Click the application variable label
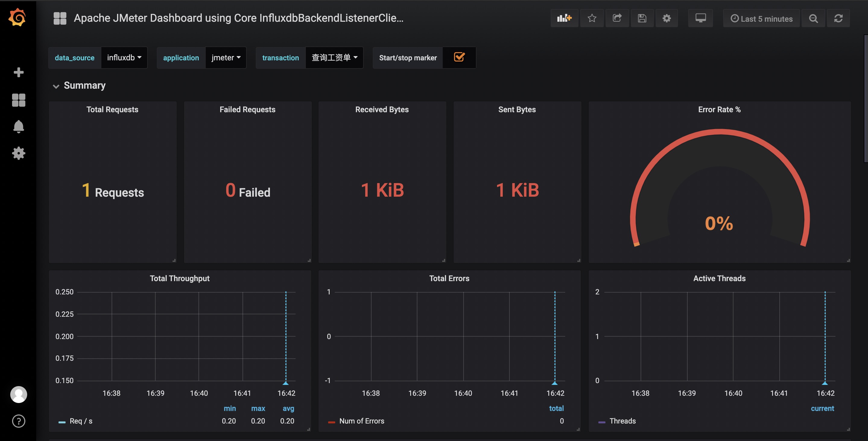This screenshot has height=441, width=868. (x=181, y=58)
